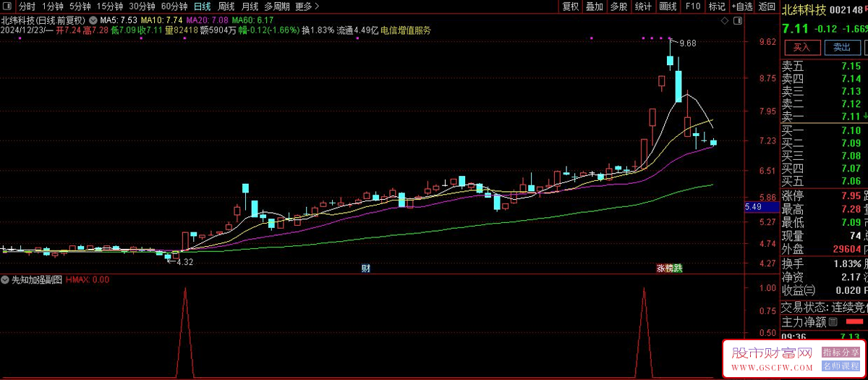
Task: Click the MA60: 6.17 indicator label
Action: click(x=252, y=20)
